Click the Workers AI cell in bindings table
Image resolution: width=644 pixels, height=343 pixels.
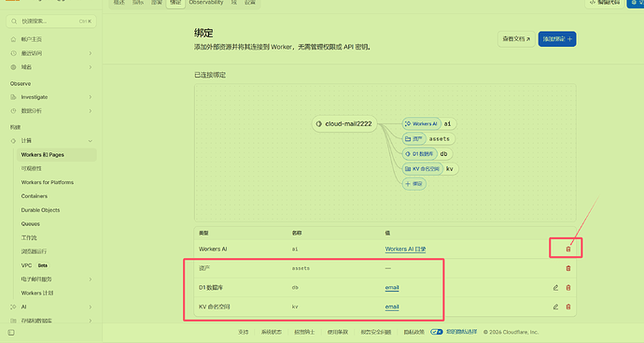[213, 249]
